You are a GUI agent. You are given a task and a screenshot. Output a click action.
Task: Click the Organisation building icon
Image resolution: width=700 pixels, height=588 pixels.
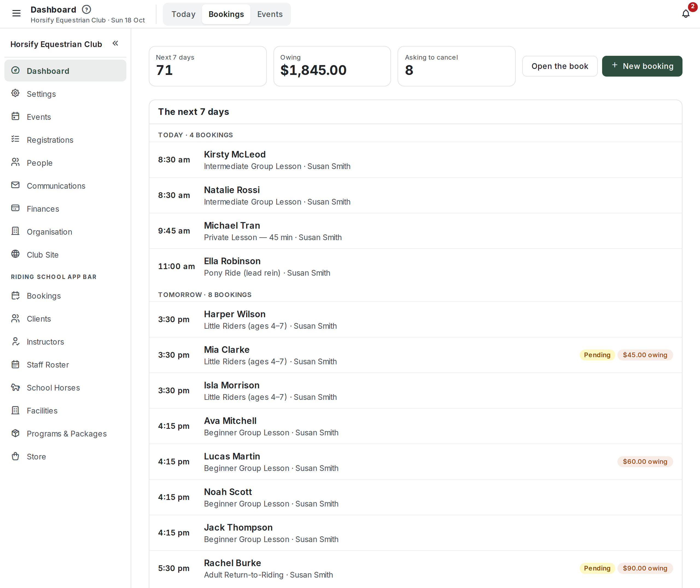click(15, 231)
